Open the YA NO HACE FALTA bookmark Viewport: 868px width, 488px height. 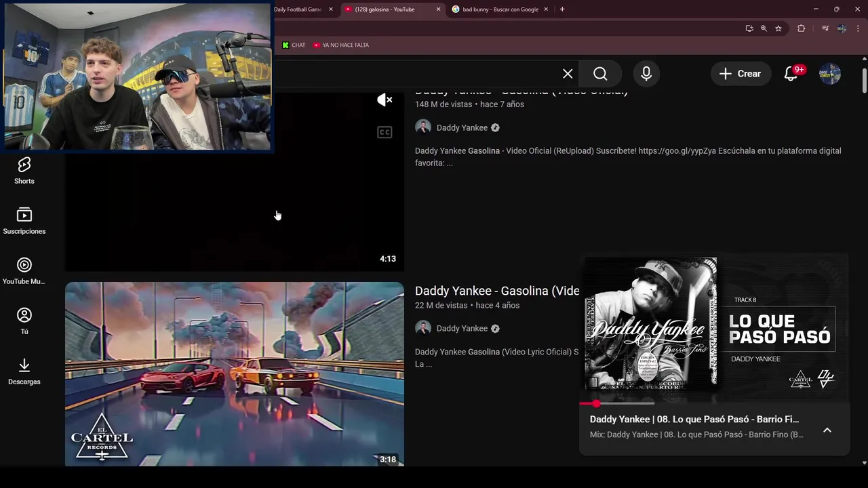click(341, 45)
